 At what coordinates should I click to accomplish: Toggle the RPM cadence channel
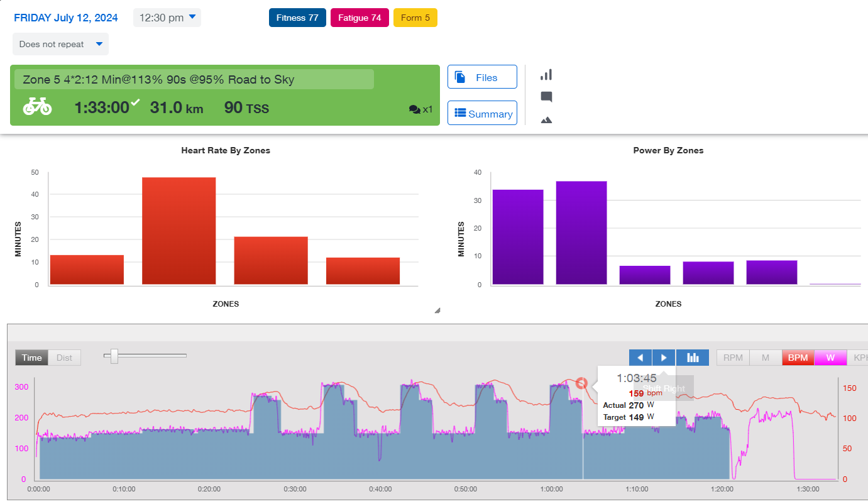pos(733,358)
